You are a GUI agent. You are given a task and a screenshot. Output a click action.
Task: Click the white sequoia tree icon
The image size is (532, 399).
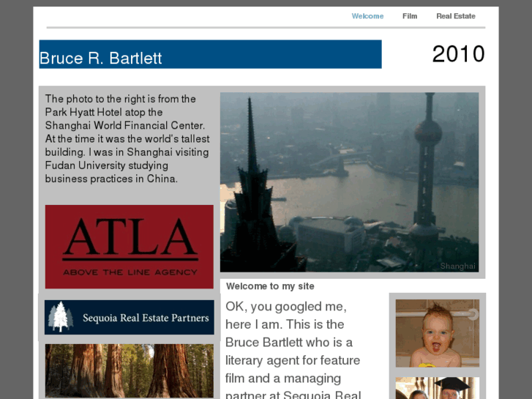61,317
